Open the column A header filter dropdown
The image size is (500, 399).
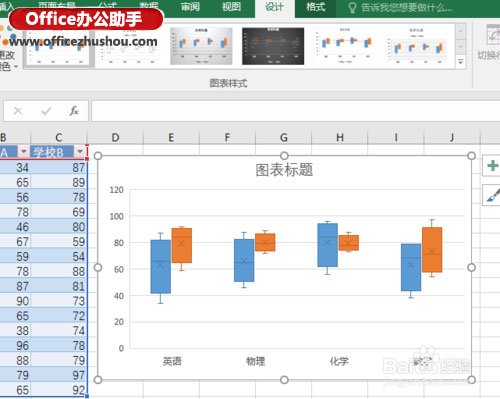point(23,152)
